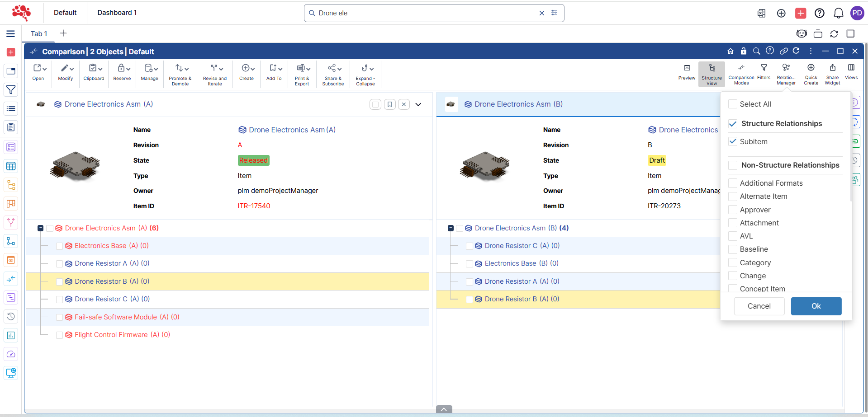Collapse Drone Electronics Asm (A) tree
The height and width of the screenshot is (417, 868).
coord(41,228)
